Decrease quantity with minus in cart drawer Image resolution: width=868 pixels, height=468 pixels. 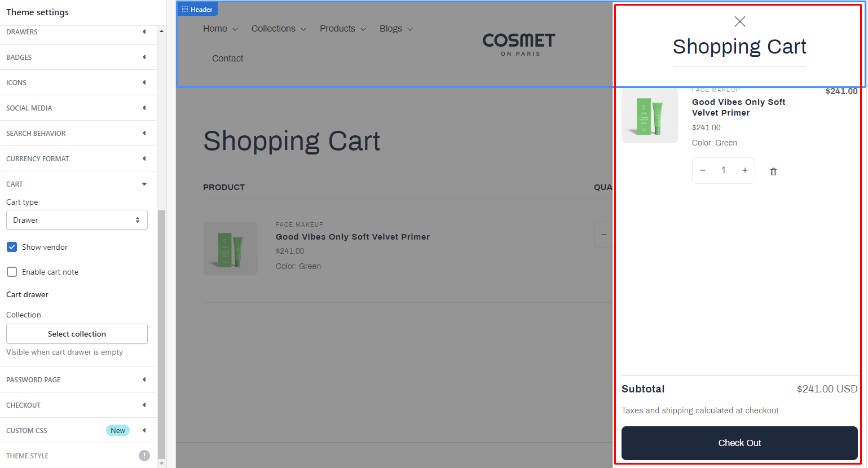click(x=703, y=170)
